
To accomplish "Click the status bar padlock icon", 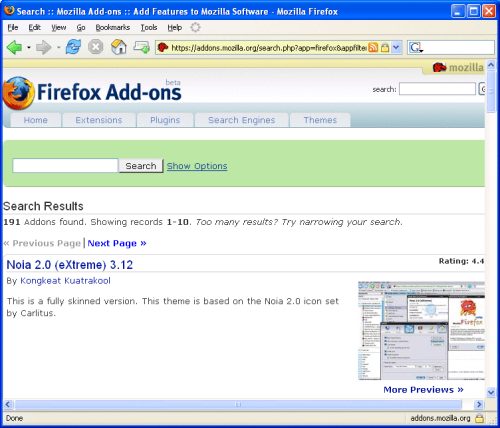I will click(479, 418).
